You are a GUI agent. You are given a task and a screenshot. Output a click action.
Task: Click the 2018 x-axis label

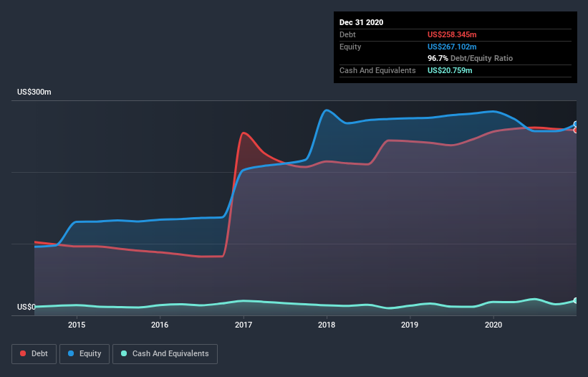[x=327, y=325]
